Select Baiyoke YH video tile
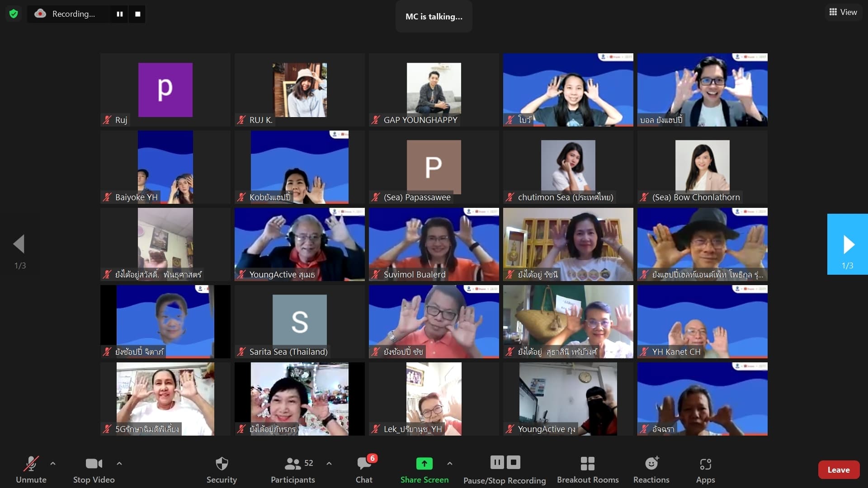868x488 pixels. click(x=165, y=167)
